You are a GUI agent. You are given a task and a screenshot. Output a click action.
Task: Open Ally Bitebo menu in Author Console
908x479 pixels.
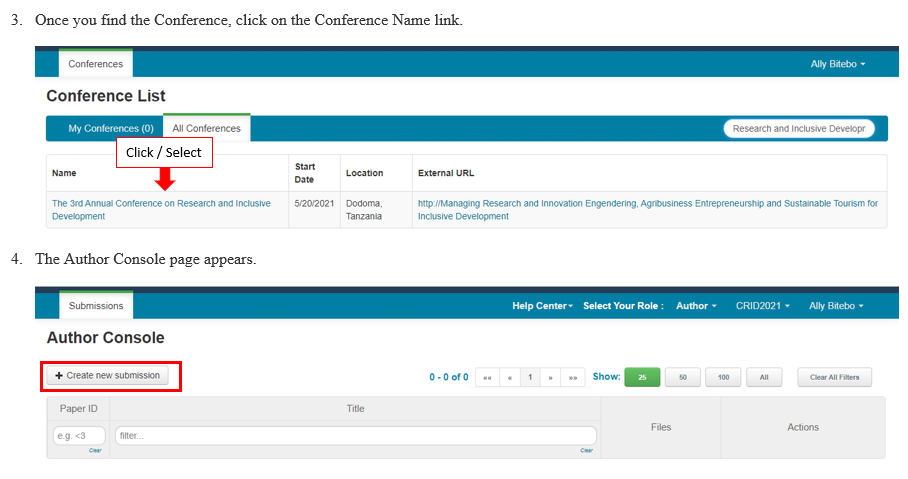click(836, 306)
